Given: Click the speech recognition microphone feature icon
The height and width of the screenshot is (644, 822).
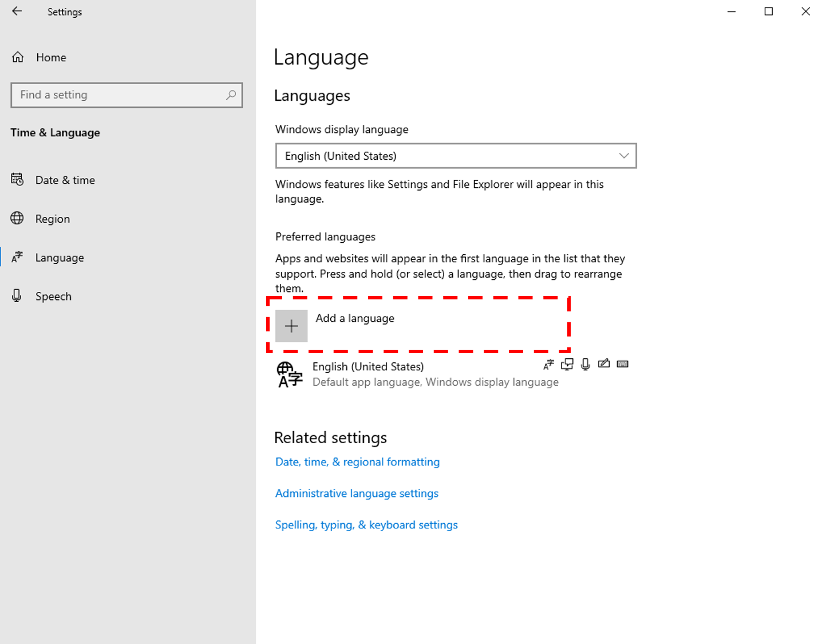Looking at the screenshot, I should (x=585, y=364).
